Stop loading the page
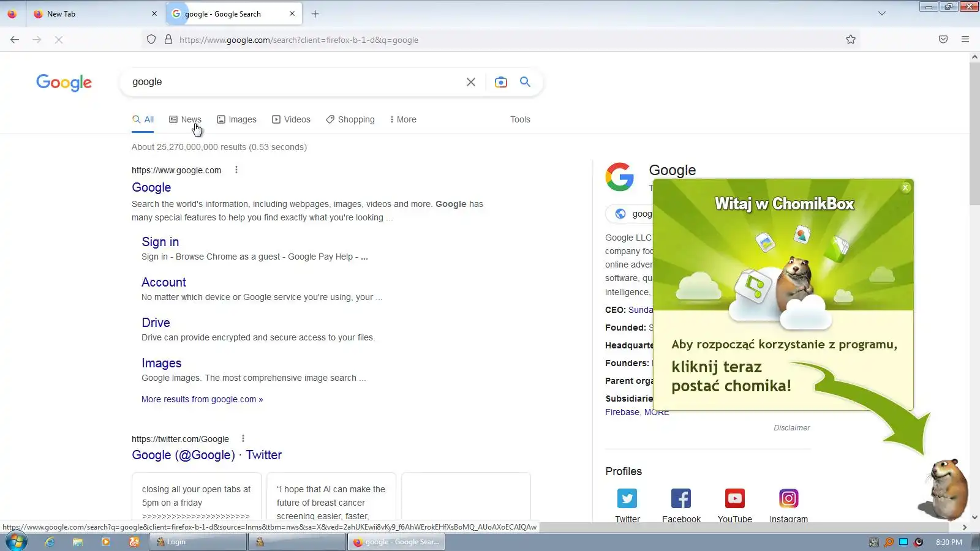This screenshot has width=980, height=551. [59, 40]
